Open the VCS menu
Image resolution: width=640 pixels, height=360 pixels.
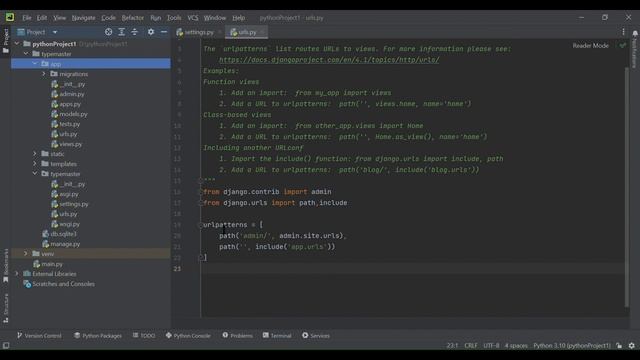193,18
